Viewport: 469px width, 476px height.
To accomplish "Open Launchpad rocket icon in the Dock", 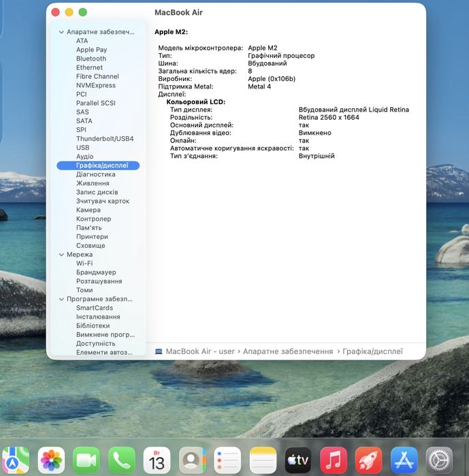I will pos(368,460).
